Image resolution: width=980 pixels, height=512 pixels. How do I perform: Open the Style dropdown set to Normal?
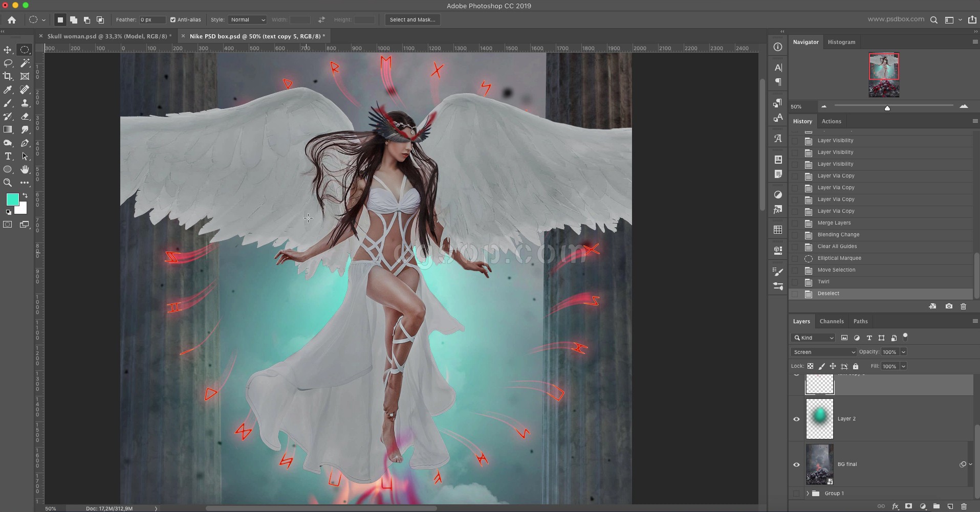(x=247, y=20)
